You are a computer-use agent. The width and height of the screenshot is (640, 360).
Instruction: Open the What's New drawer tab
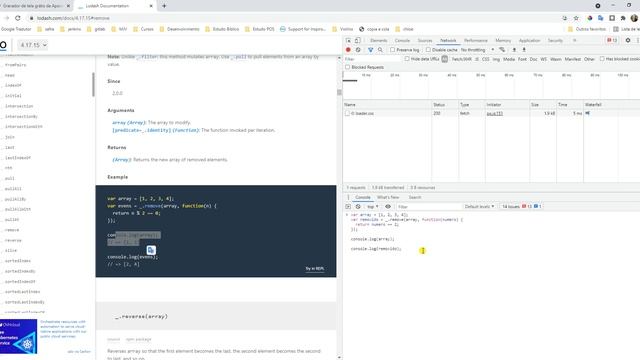[x=388, y=197]
